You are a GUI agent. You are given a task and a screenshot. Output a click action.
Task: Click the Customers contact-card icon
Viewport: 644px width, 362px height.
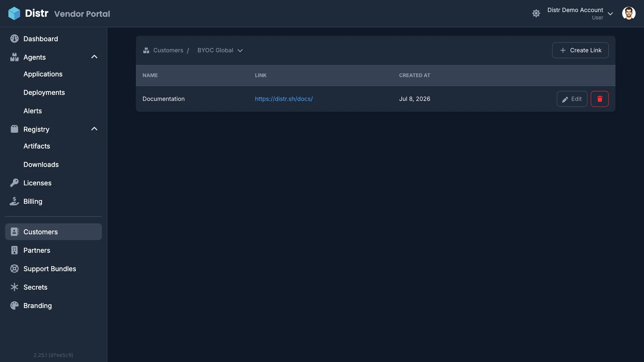pos(14,232)
